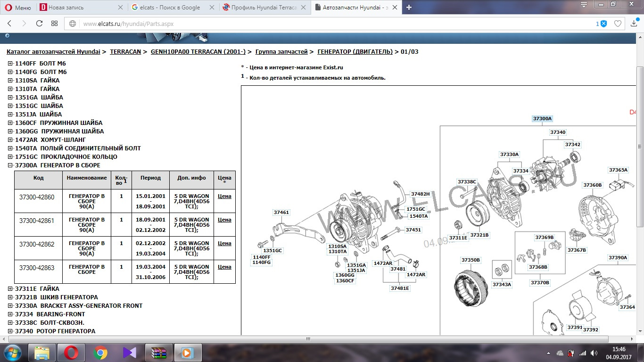Select the 37350B stator label in the diagram
The width and height of the screenshot is (644, 362).
point(471,260)
